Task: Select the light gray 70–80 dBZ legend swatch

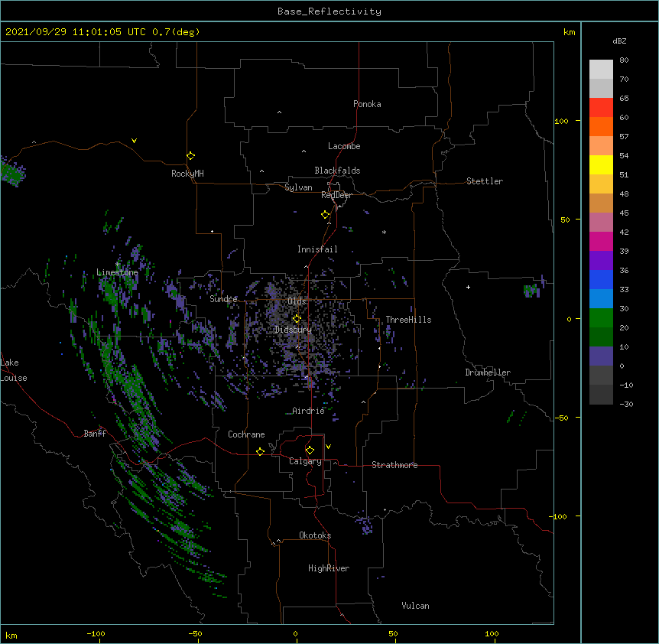Action: pos(601,70)
